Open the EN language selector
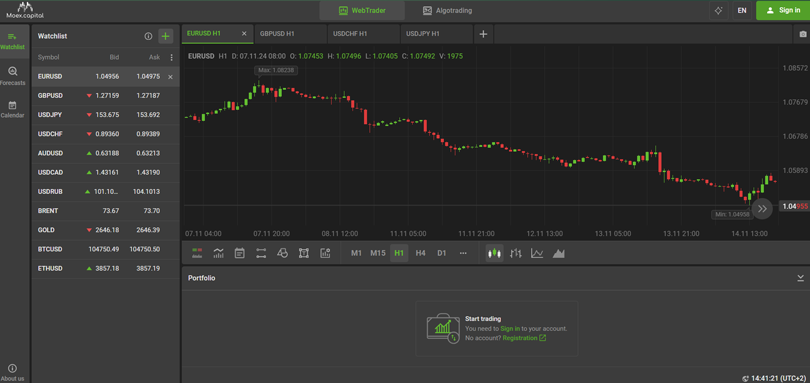 coord(742,10)
